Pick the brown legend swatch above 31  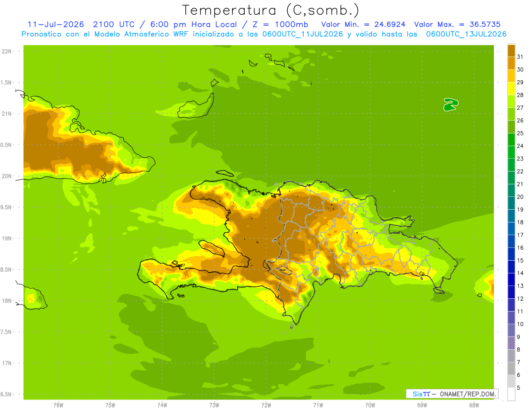[x=511, y=51]
